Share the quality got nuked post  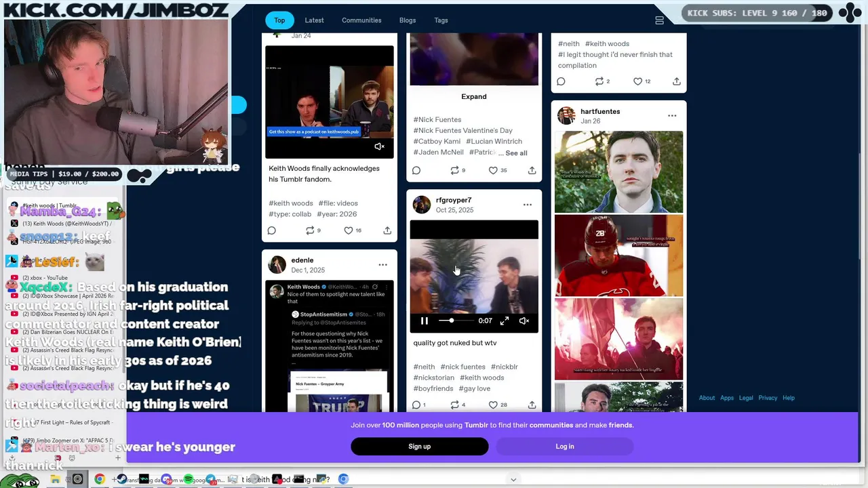point(532,405)
